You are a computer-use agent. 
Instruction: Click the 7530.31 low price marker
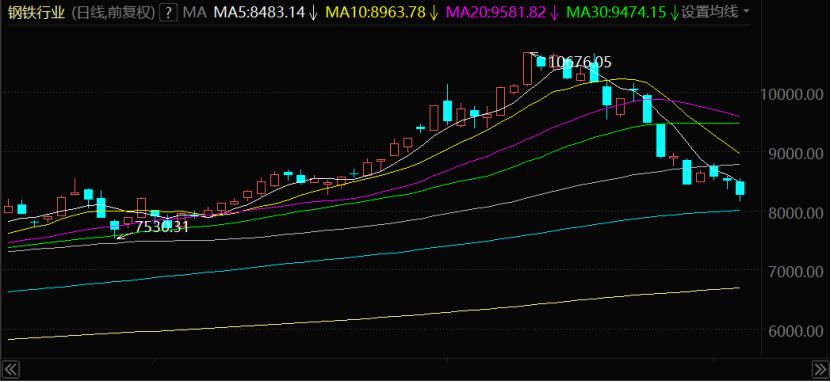click(161, 227)
